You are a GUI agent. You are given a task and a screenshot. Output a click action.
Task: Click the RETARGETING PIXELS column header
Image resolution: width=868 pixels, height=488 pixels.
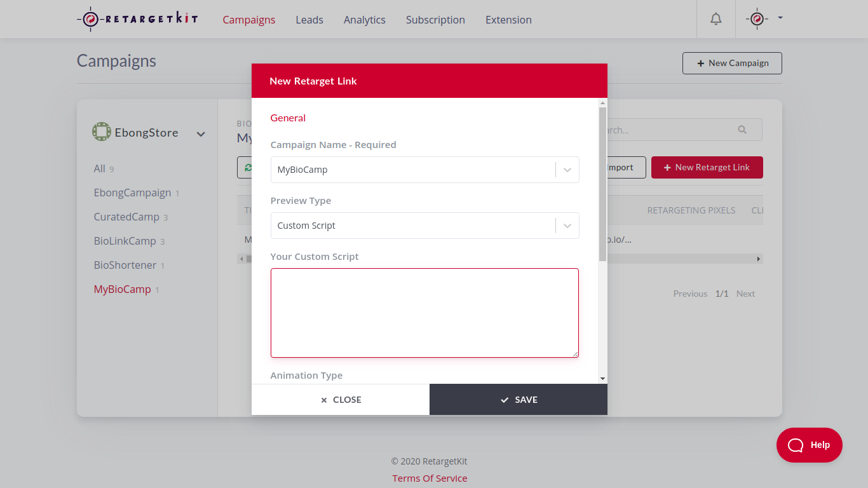691,210
